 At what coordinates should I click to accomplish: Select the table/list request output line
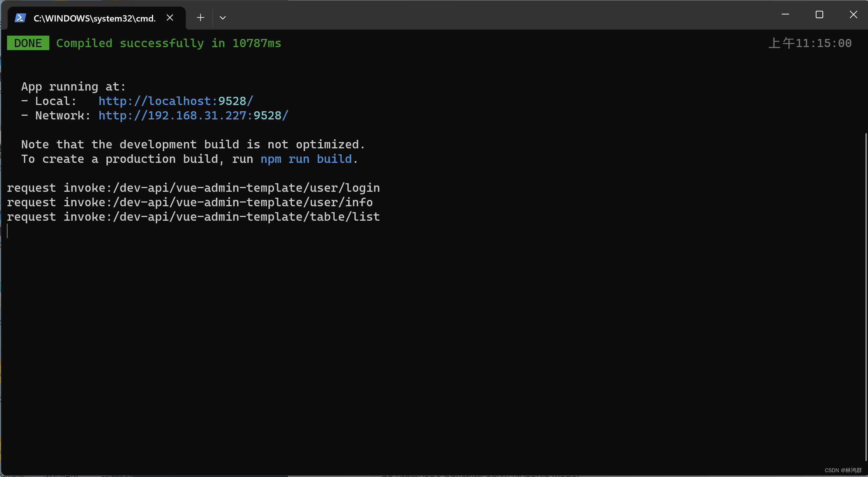[x=193, y=217]
